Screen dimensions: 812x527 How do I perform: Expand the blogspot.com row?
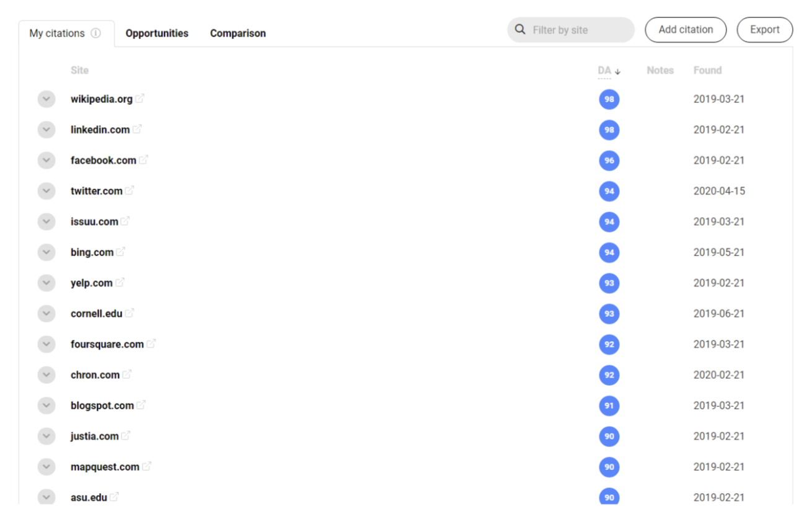[x=46, y=406]
